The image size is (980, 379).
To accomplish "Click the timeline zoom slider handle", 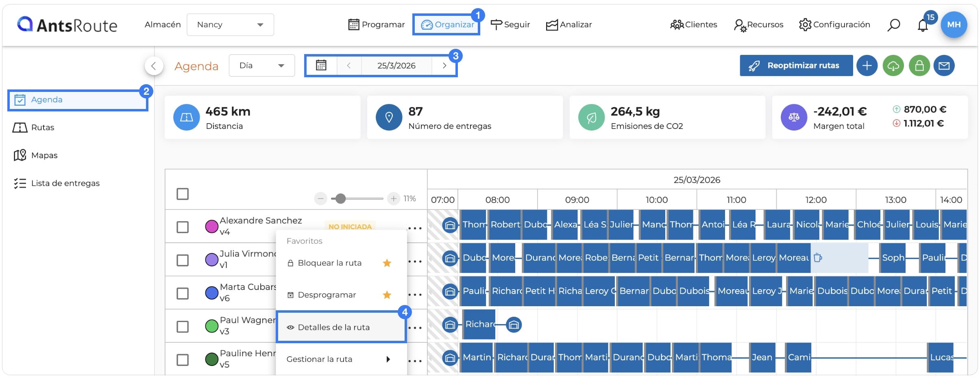I will click(x=340, y=198).
